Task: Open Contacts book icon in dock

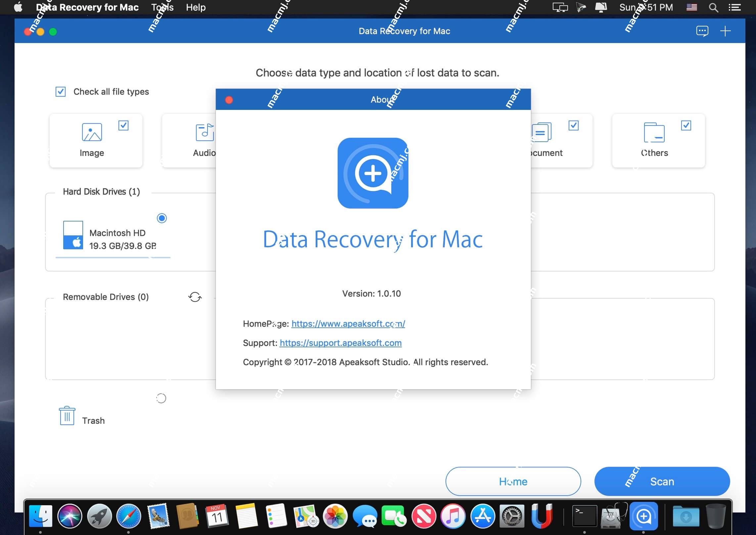Action: pos(187,516)
